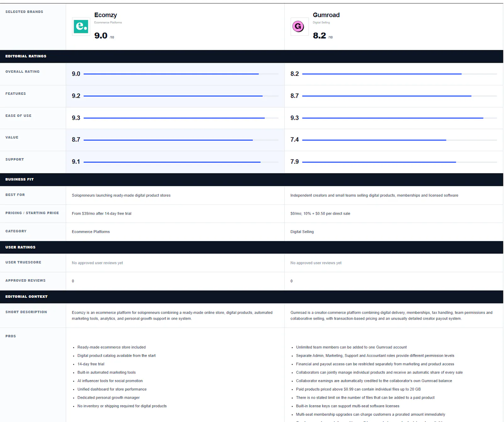Click 'Multi-seat membership upgrades' bullet

click(370, 414)
